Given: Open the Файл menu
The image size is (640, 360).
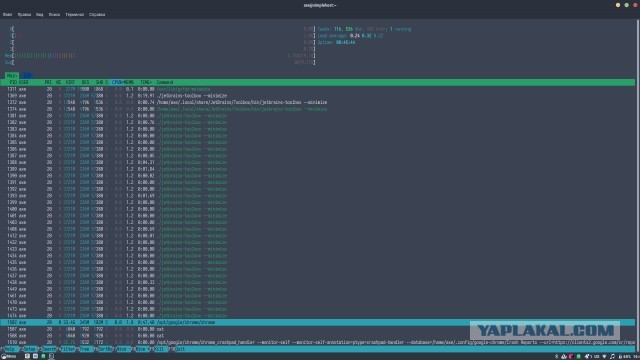Looking at the screenshot, I should [7, 14].
